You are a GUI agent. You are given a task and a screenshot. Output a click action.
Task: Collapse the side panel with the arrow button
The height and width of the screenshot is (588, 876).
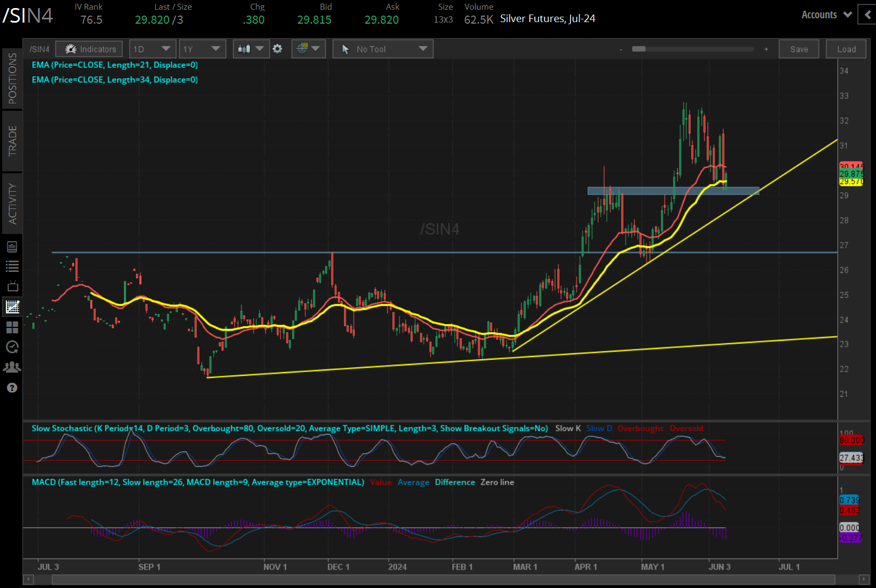[867, 15]
